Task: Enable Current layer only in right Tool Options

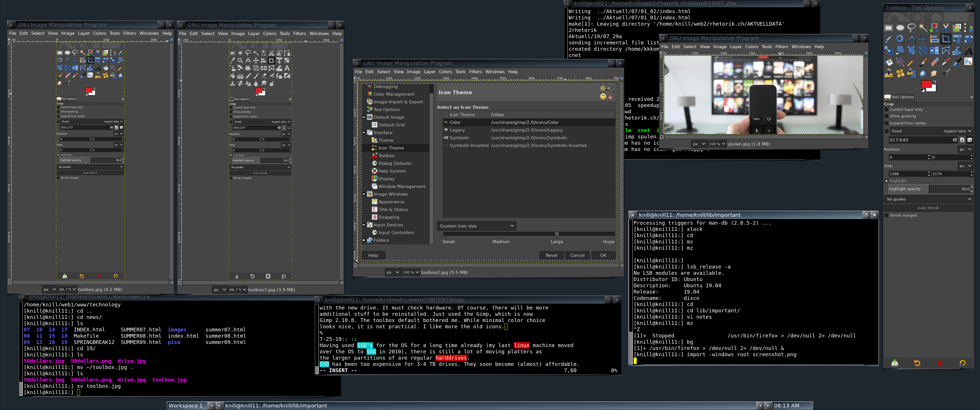Action: [x=887, y=110]
